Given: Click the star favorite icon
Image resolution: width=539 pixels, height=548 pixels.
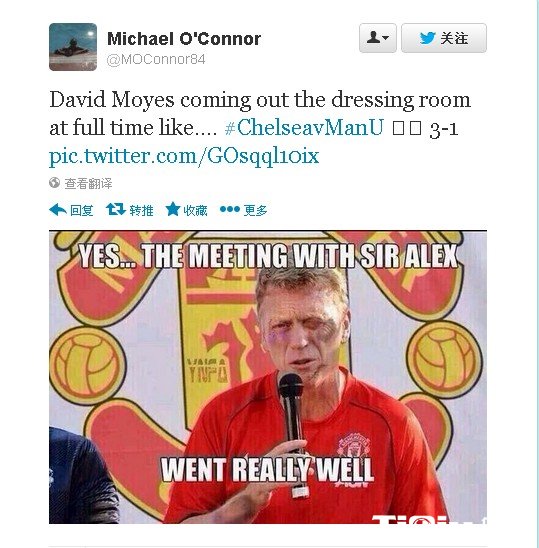Looking at the screenshot, I should point(173,209).
